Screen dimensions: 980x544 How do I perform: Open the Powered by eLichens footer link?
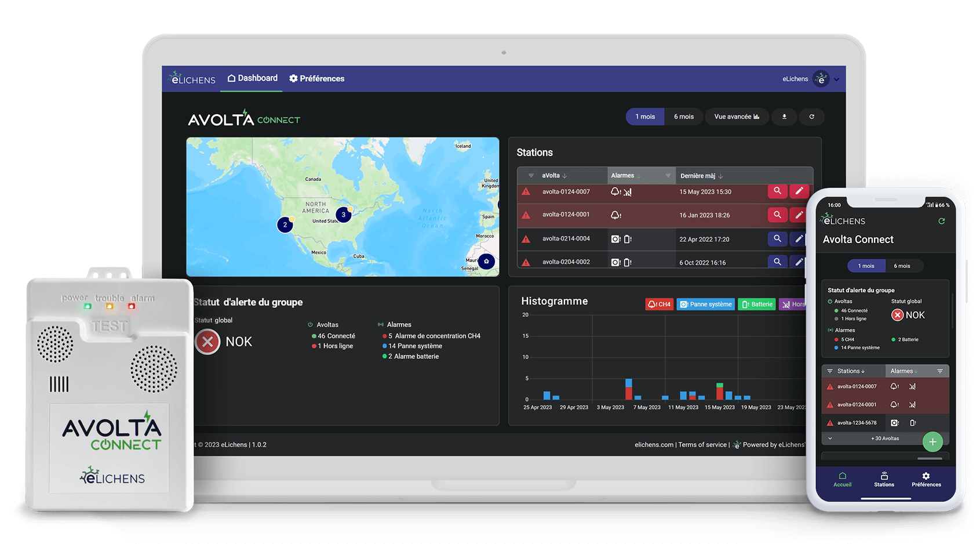770,445
